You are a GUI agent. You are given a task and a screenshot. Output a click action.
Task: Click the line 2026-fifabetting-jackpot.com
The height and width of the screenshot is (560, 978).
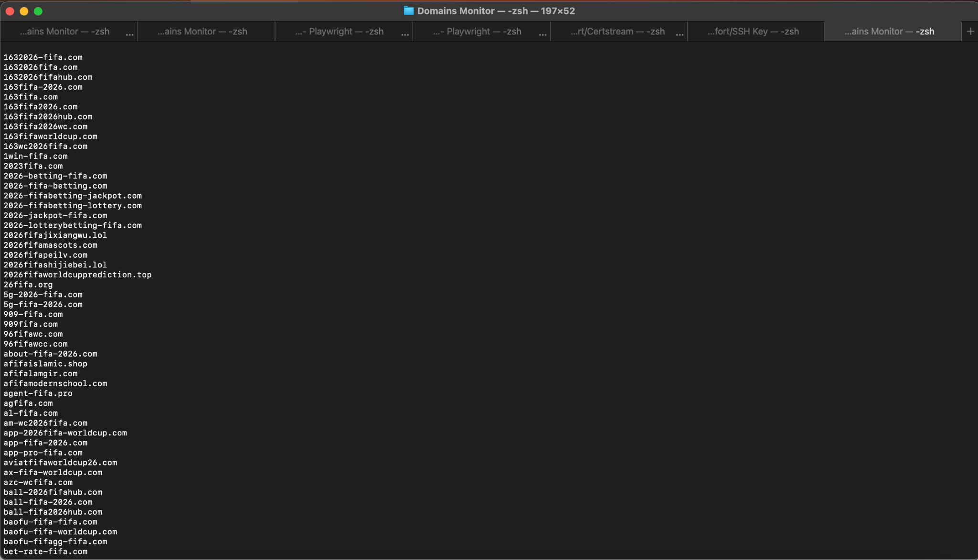[73, 196]
